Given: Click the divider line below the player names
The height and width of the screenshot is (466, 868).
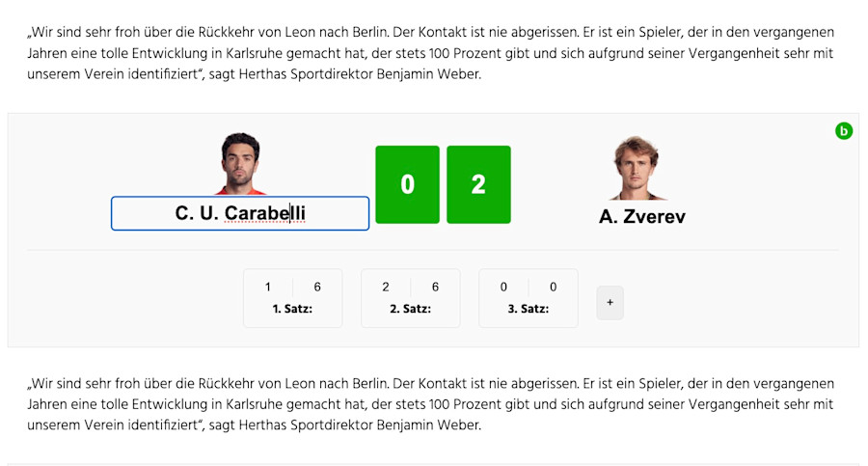Looking at the screenshot, I should coord(432,250).
